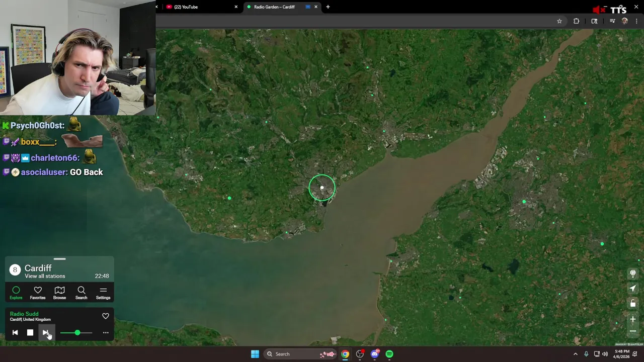The height and width of the screenshot is (362, 644).
Task: Expand the system tray hidden icons chevron
Action: (x=576, y=354)
